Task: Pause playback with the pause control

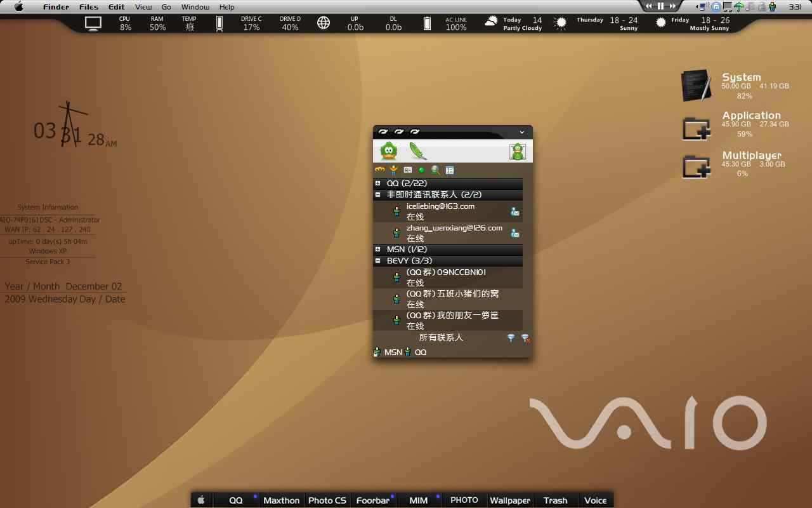Action: 660,6
